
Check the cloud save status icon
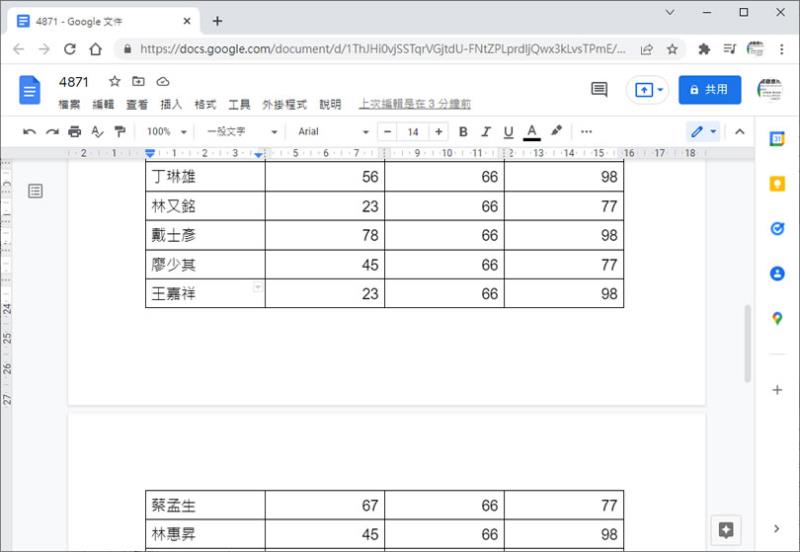click(163, 81)
